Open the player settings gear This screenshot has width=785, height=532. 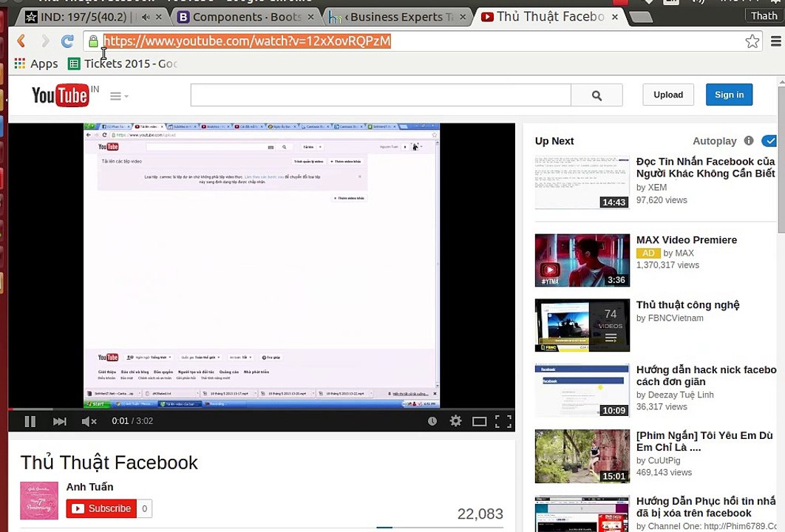[455, 421]
